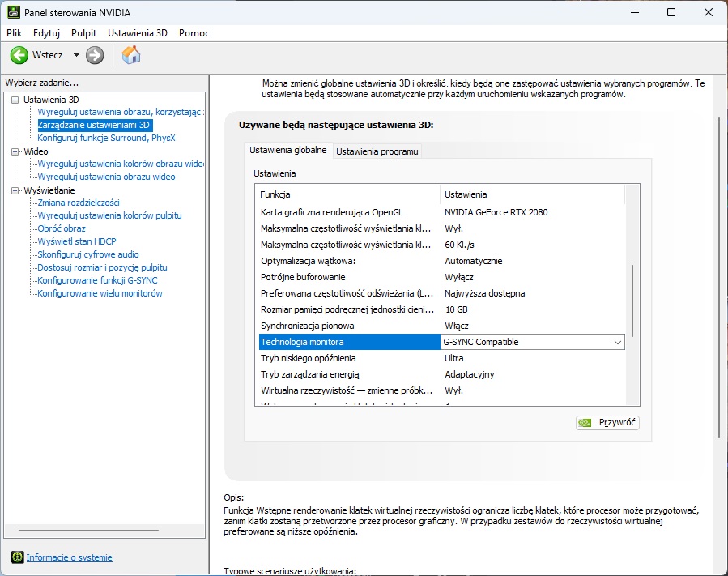This screenshot has width=728, height=576.
Task: Open Dostosuj rozmiar i pozycję pulpitu
Action: [102, 267]
